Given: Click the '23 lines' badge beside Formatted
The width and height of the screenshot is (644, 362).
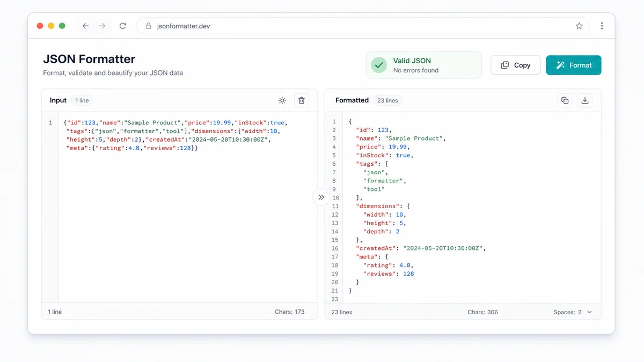Looking at the screenshot, I should pos(387,100).
